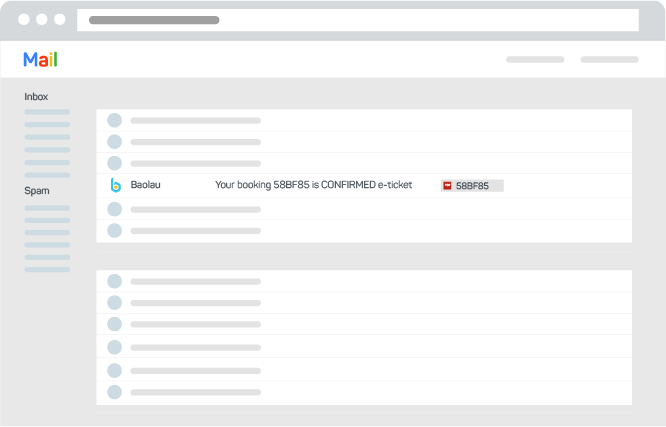Click the avatar of the first email in bottom list
Viewport: 666px width, 427px height.
point(114,281)
